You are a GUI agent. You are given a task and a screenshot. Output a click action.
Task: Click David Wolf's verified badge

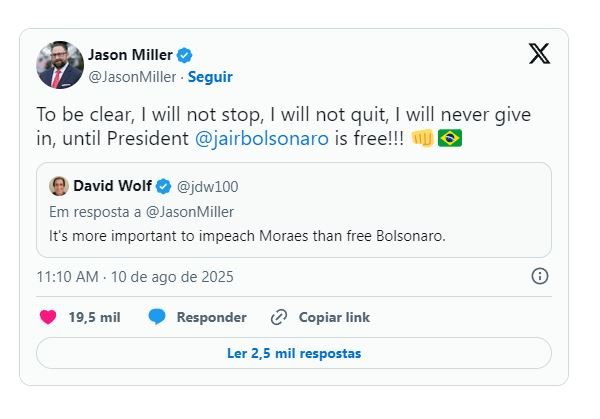click(163, 186)
